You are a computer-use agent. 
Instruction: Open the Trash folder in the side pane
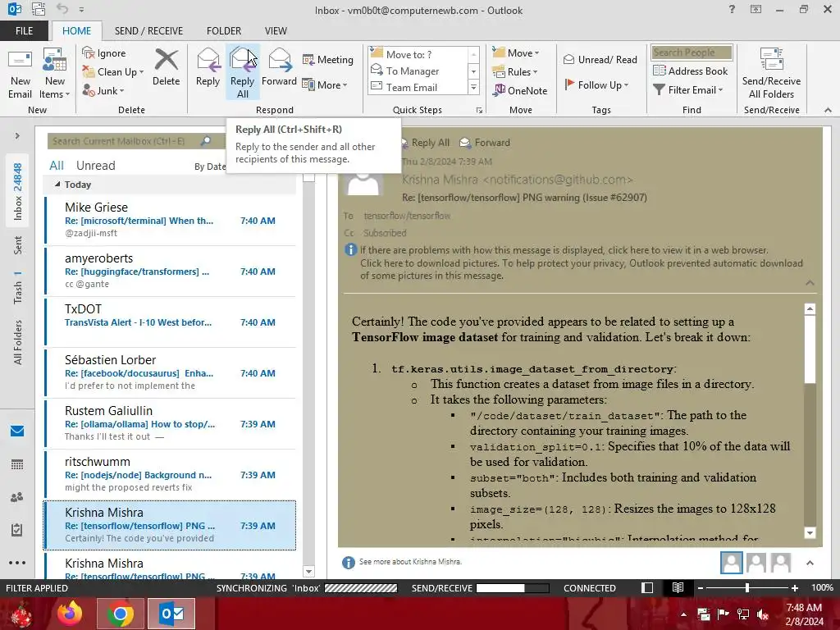coord(18,288)
